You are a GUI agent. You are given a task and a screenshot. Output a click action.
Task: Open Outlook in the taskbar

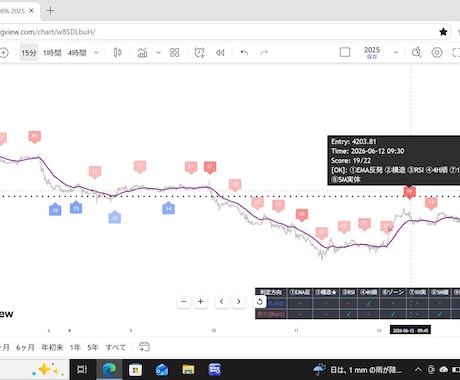coord(162,369)
